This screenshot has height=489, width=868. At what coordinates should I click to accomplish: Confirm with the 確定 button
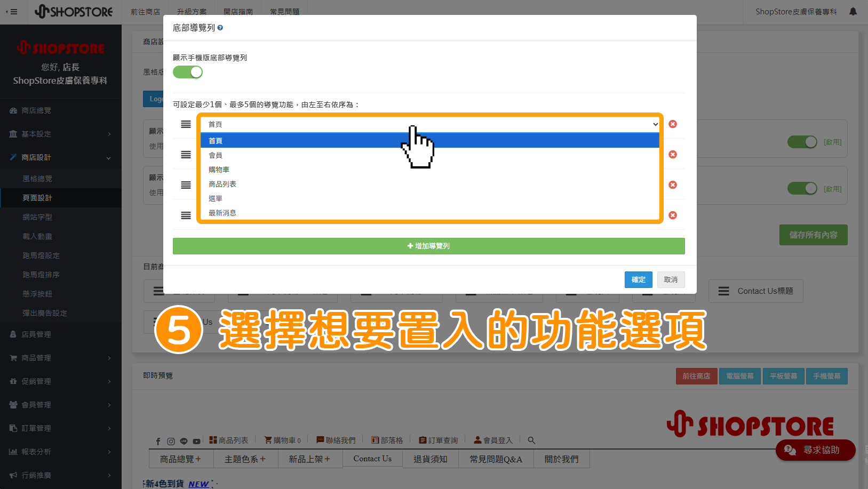(638, 279)
